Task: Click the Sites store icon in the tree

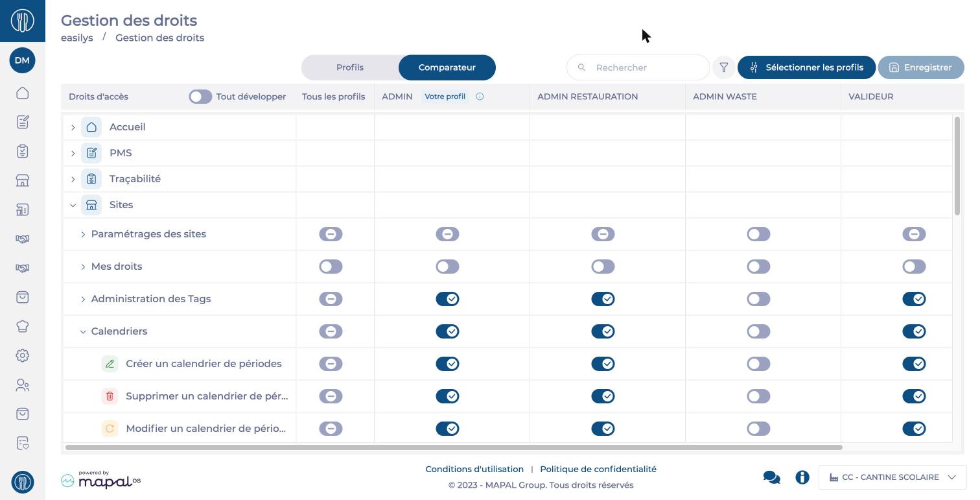Action: [x=91, y=205]
